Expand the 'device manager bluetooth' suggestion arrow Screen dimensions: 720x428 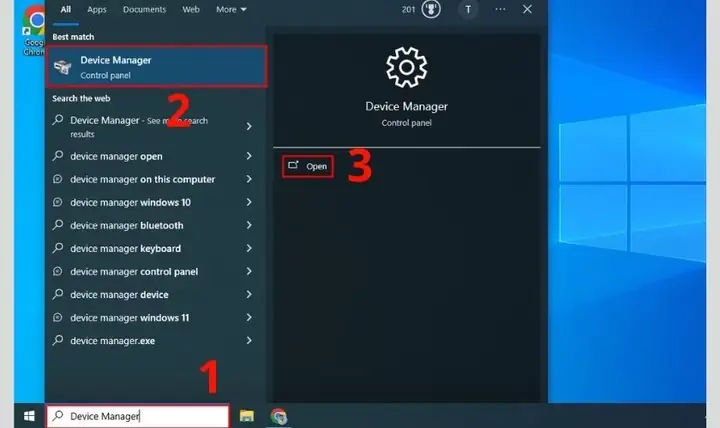(x=249, y=225)
